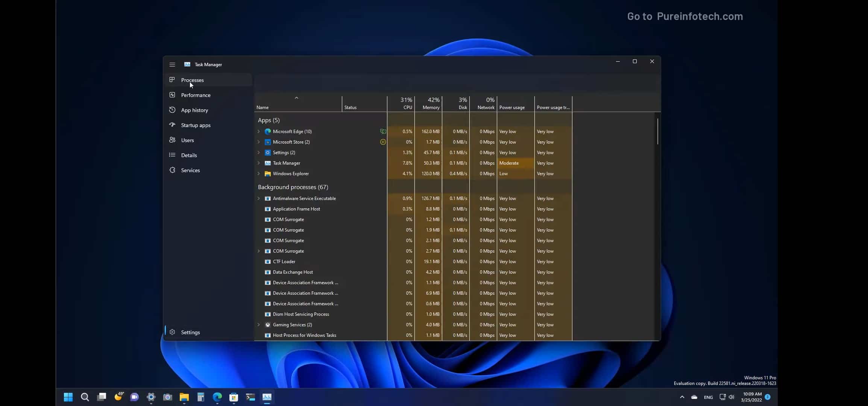Expand the COM Surrogate entry using 2.7 MB
868x406 pixels.
coord(259,251)
